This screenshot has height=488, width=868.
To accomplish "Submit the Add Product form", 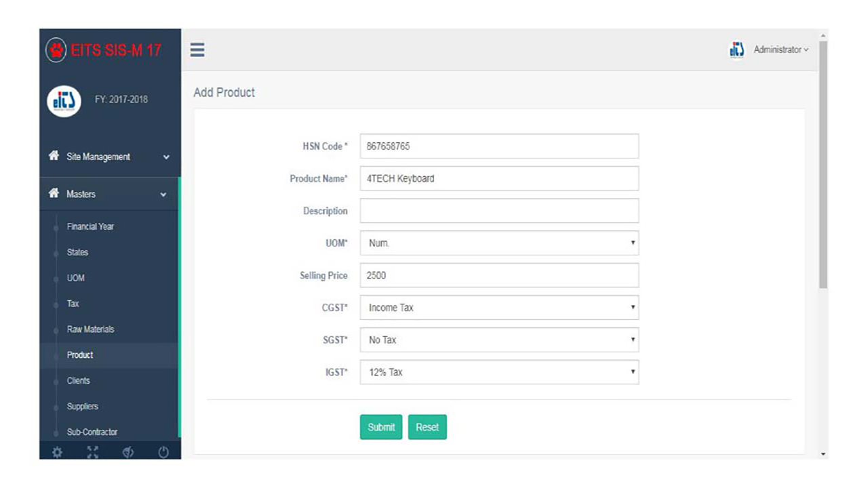I will 381,427.
